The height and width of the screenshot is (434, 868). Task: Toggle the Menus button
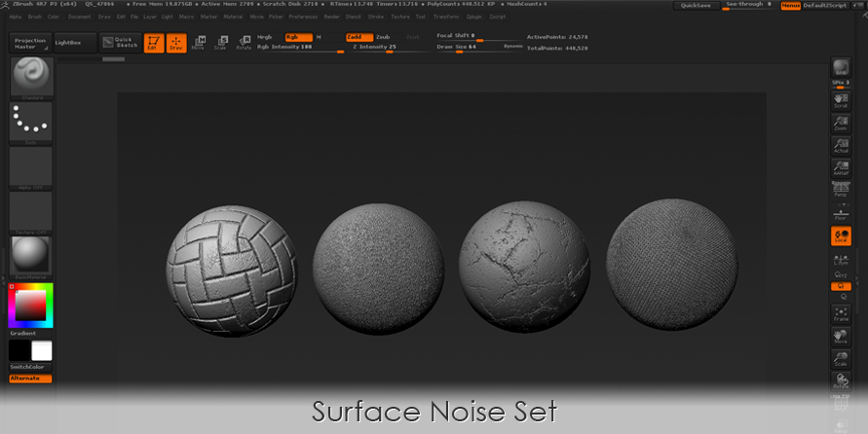790,6
